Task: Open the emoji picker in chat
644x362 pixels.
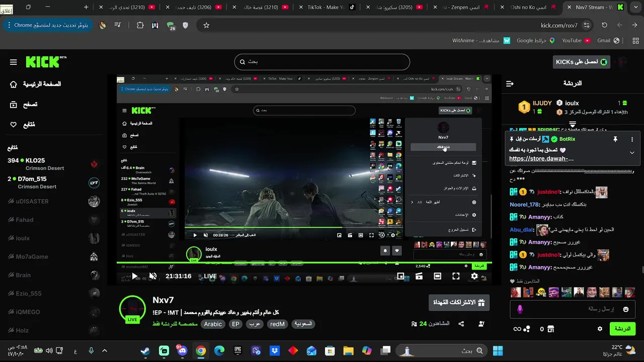Action: (626, 309)
